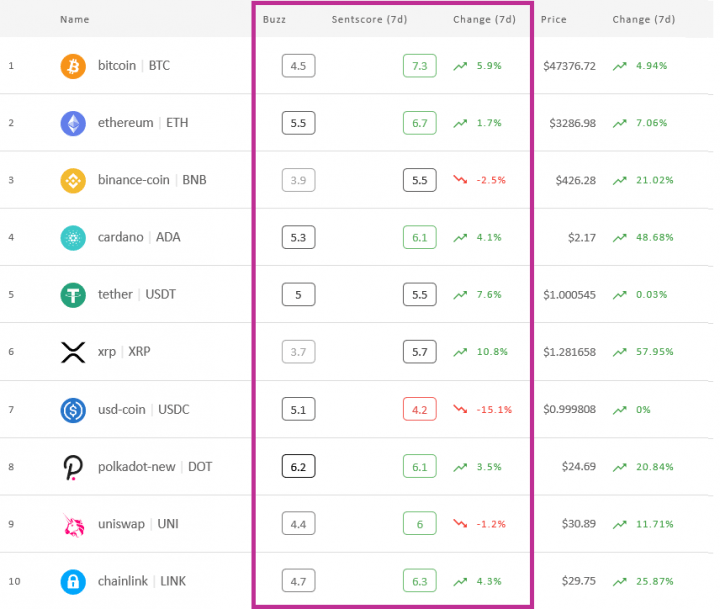Click the Tether logo icon
This screenshot has height=609, width=720.
coord(73,295)
